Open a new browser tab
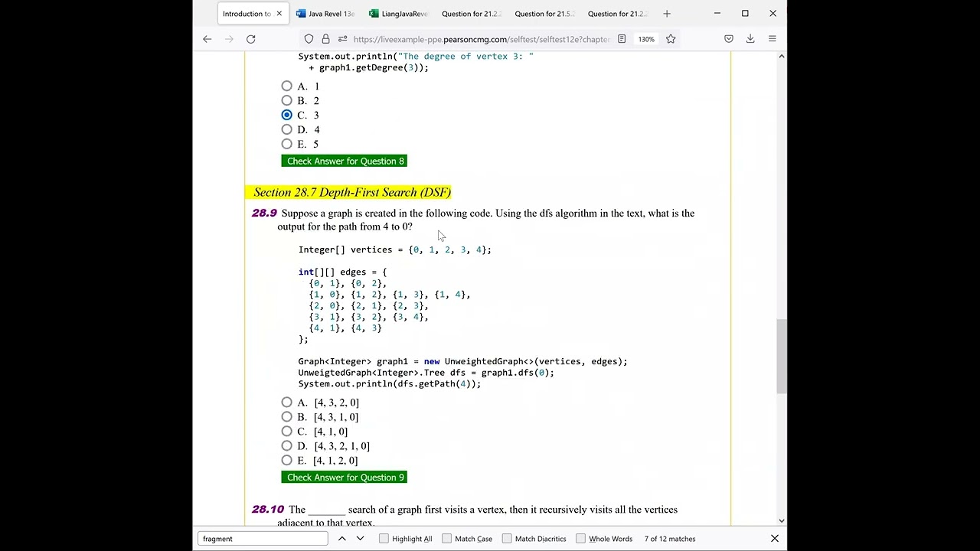This screenshot has height=551, width=980. click(x=667, y=13)
